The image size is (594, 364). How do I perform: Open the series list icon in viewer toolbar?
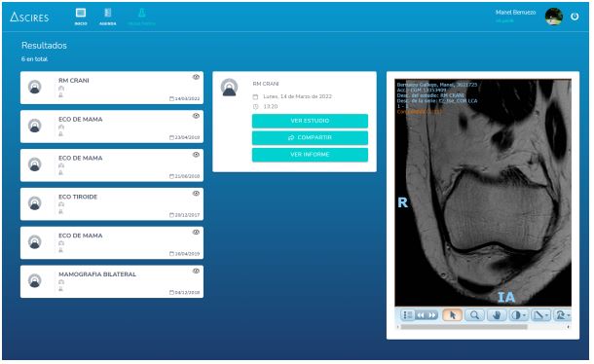coord(407,315)
